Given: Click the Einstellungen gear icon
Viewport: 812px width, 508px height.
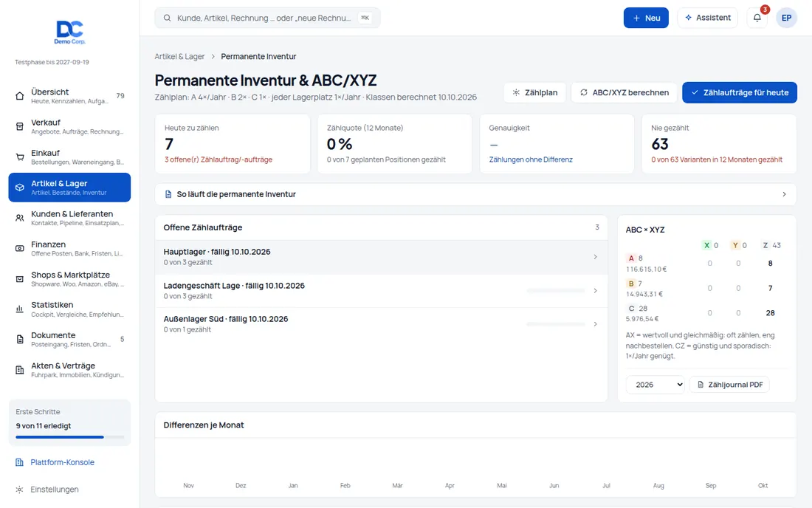Looking at the screenshot, I should (19, 490).
